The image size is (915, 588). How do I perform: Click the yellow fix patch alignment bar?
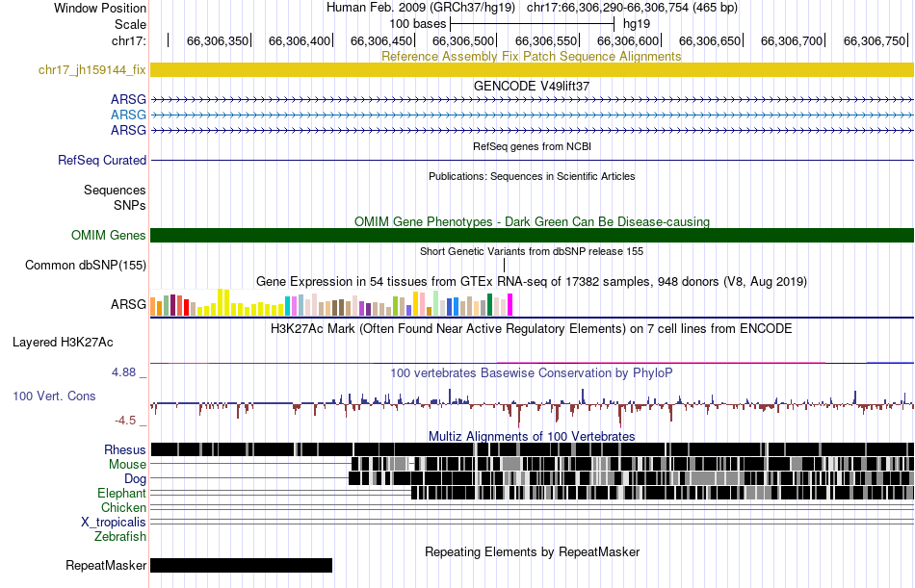pos(532,69)
